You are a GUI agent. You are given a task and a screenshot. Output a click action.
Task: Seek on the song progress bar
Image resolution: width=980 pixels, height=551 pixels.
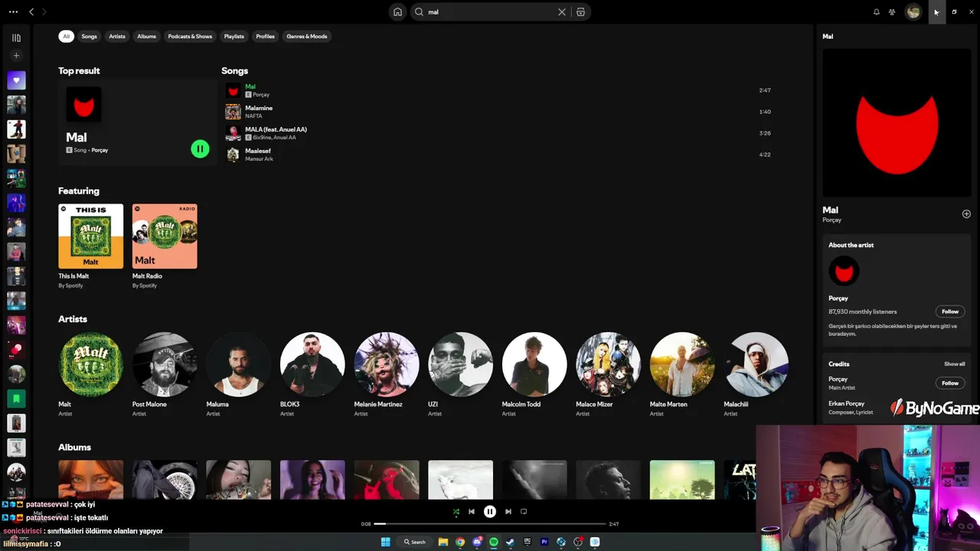[489, 523]
